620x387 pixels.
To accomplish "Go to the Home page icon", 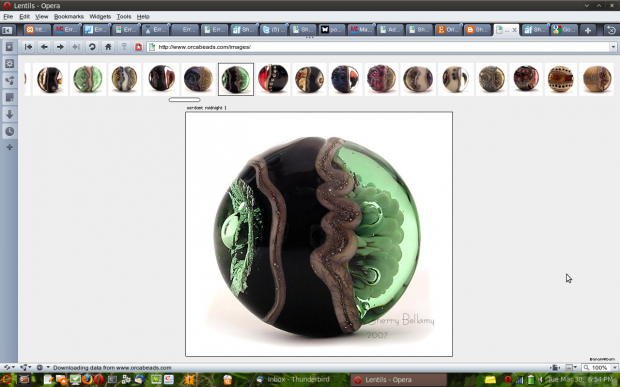I will [108, 47].
